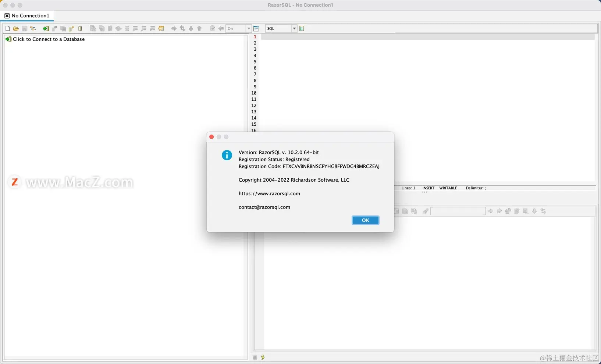The image size is (601, 364).
Task: Click the https://www.razorsql.com text
Action: click(269, 193)
